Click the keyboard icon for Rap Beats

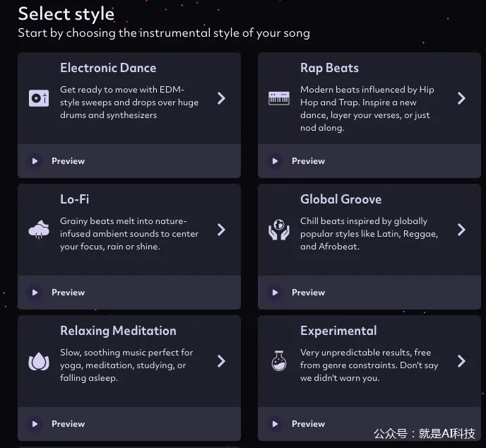tap(279, 98)
